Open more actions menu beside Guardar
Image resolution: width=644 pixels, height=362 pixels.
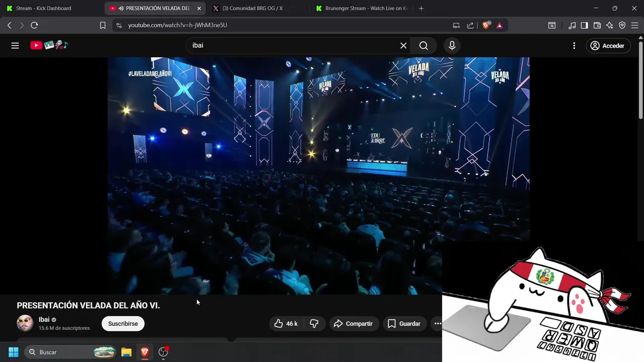(x=437, y=324)
